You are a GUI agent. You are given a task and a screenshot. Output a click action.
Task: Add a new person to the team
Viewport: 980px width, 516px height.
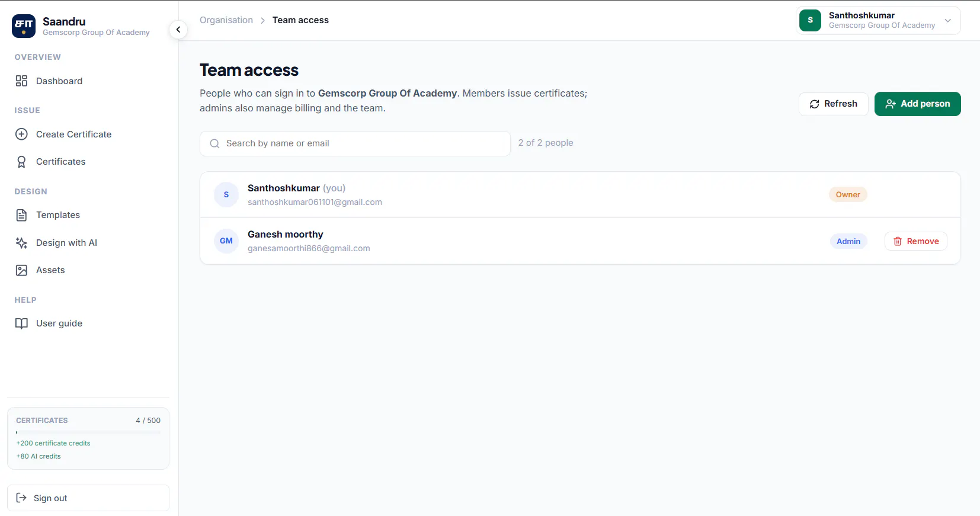point(918,104)
